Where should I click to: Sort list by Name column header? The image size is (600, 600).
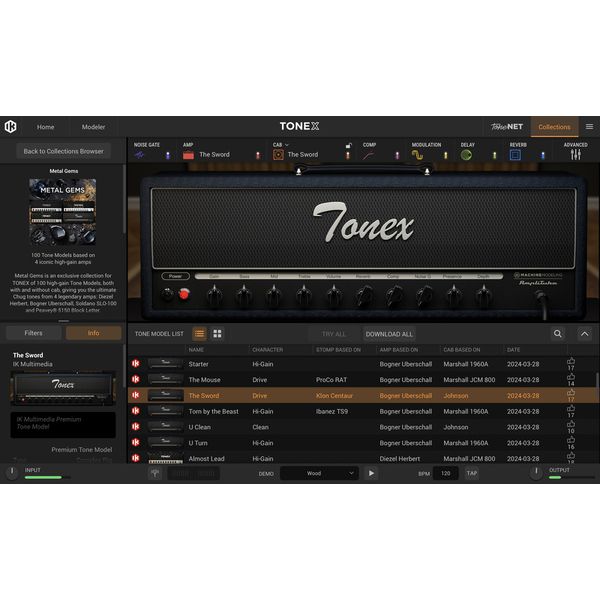pos(196,350)
